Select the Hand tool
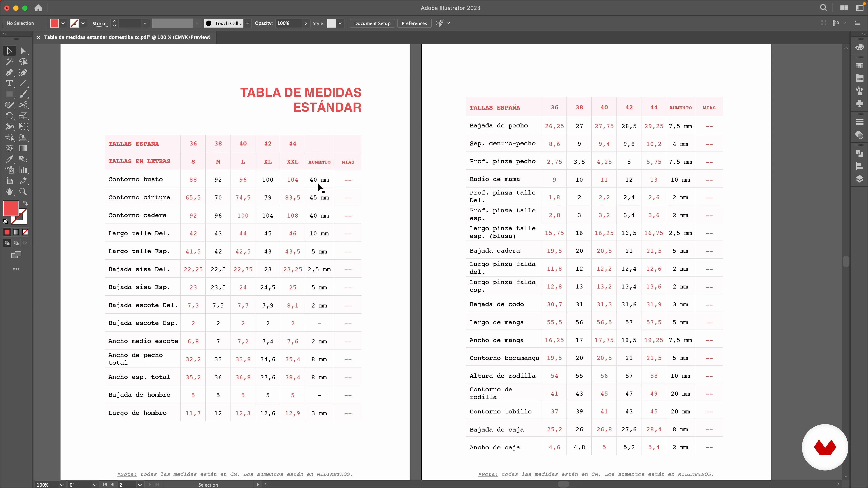The width and height of the screenshot is (868, 488). click(9, 192)
